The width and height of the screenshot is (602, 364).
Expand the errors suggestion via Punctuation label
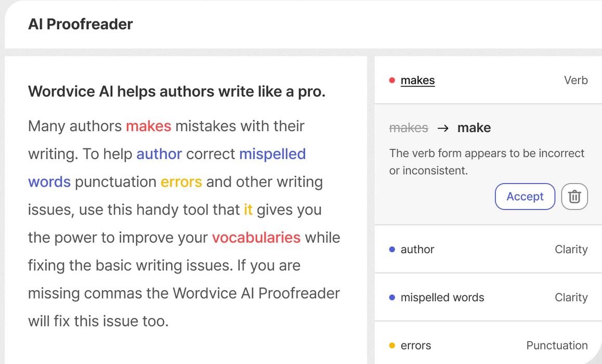coord(557,346)
